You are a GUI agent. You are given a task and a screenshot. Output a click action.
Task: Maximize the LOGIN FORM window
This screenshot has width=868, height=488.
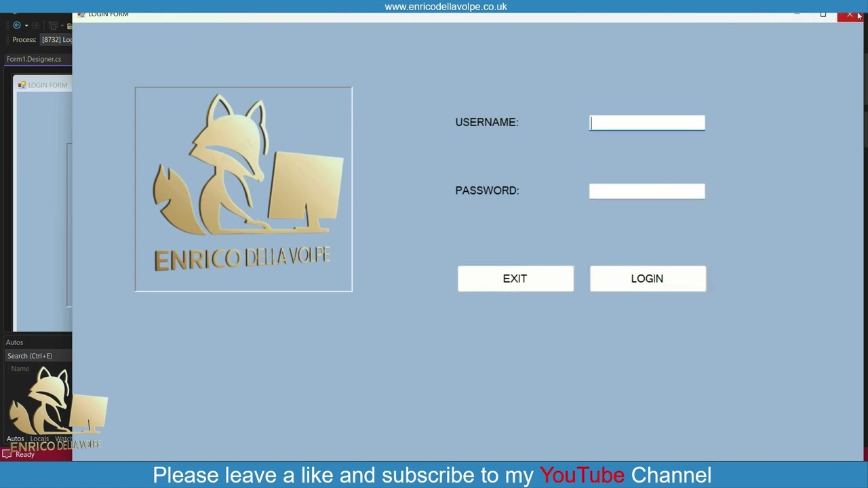[823, 14]
